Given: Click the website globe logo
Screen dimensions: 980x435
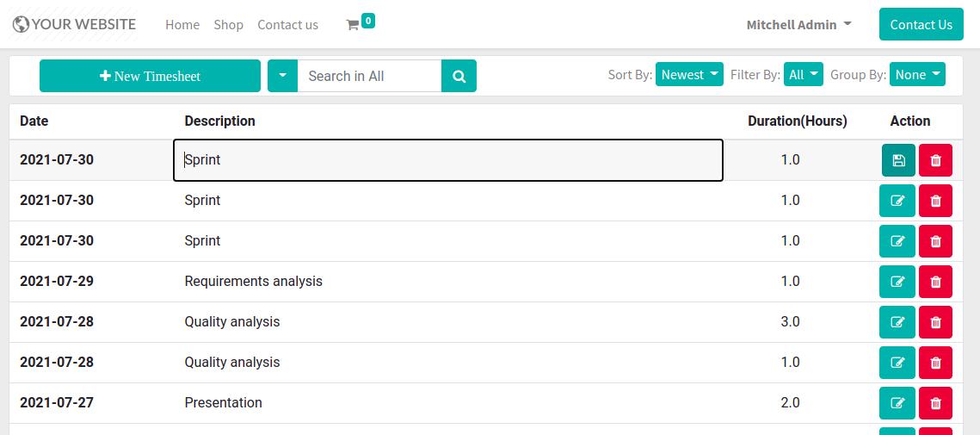Looking at the screenshot, I should (21, 24).
